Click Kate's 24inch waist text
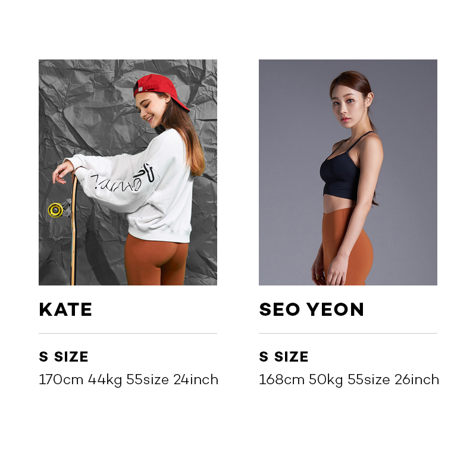This screenshot has height=452, width=476. 196,380
